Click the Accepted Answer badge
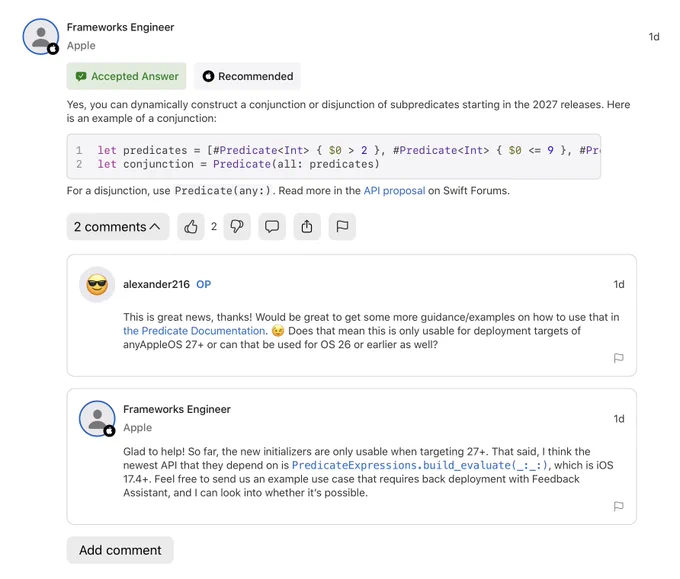The image size is (680, 579). pyautogui.click(x=126, y=76)
